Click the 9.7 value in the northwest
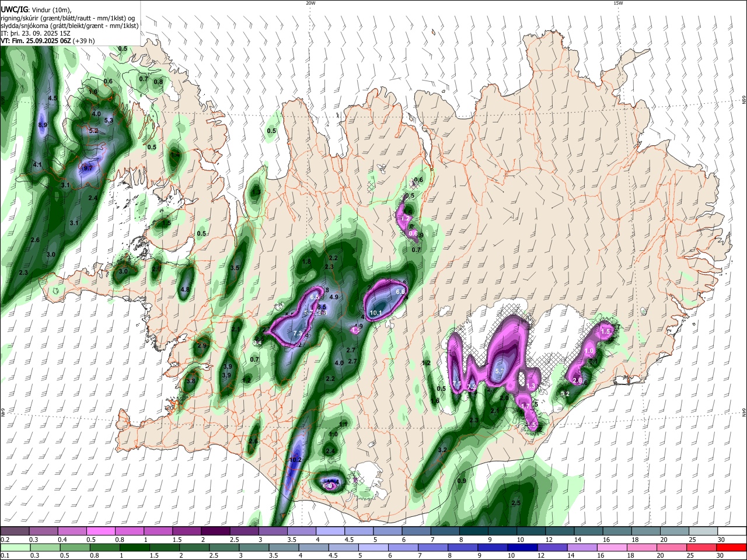 [88, 168]
